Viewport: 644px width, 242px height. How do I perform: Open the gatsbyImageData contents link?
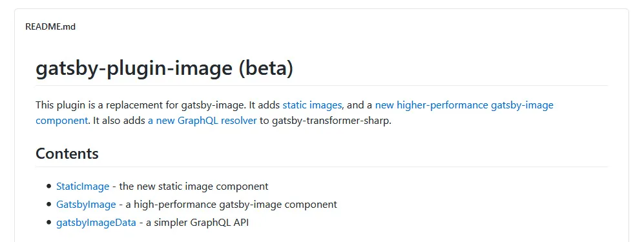(x=96, y=223)
